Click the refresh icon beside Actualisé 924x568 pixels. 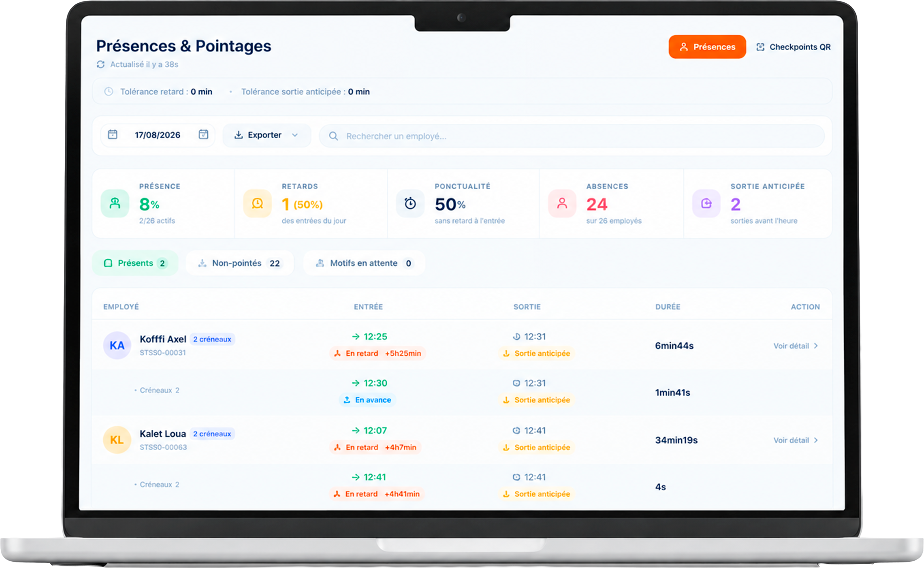click(101, 65)
